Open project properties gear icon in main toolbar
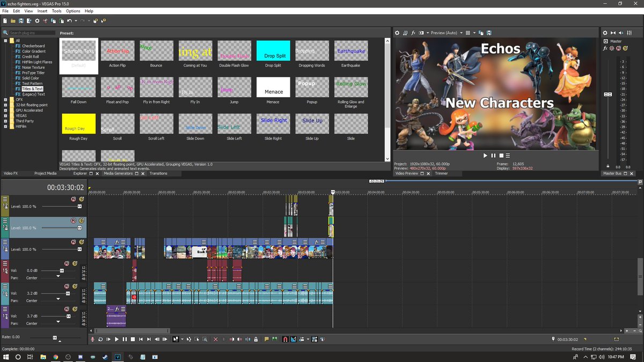 37,21
